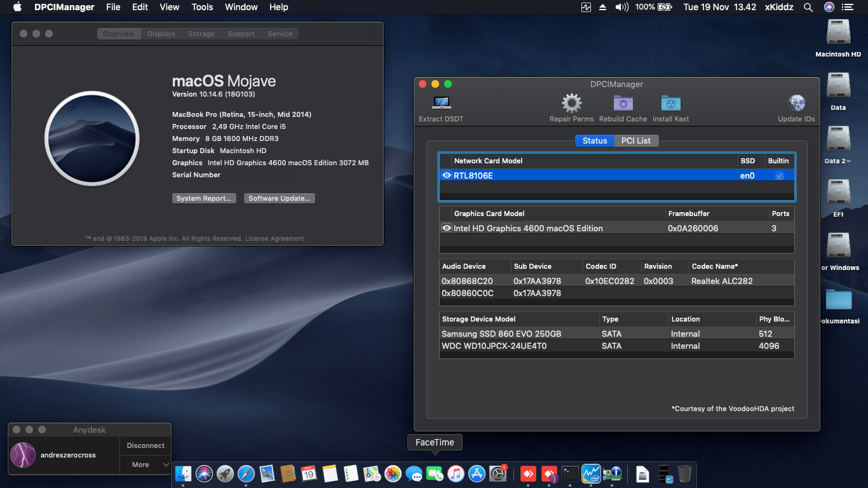This screenshot has height=488, width=868.
Task: Expand the More dropdown in Anydesk
Action: point(145,465)
